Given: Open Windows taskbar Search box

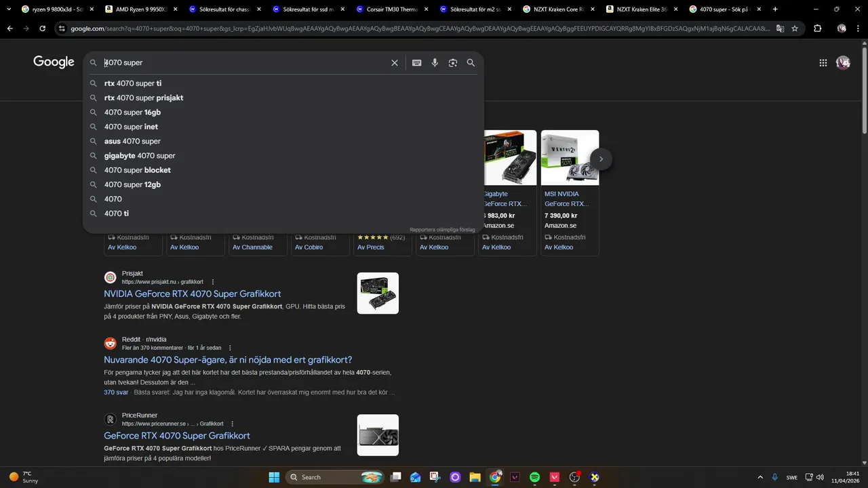Looking at the screenshot, I should [x=334, y=477].
